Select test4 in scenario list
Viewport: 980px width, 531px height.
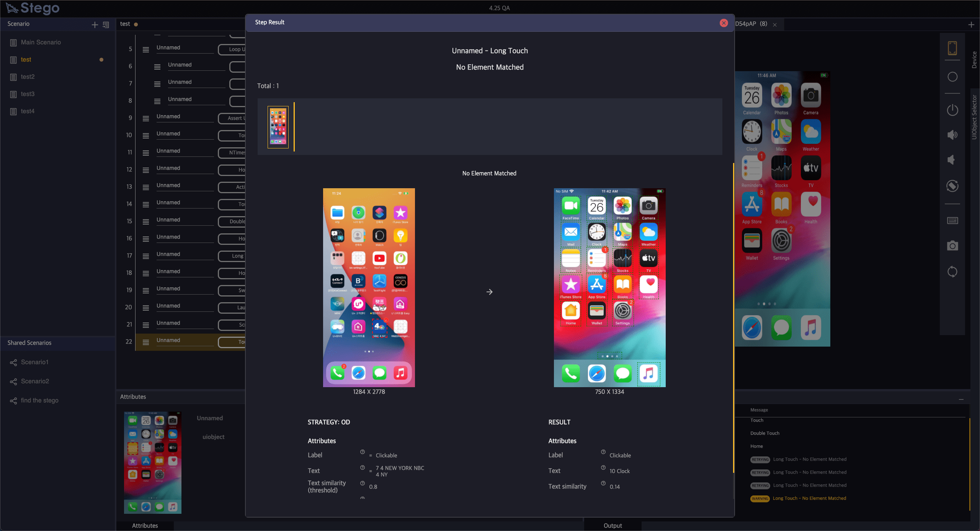[28, 111]
